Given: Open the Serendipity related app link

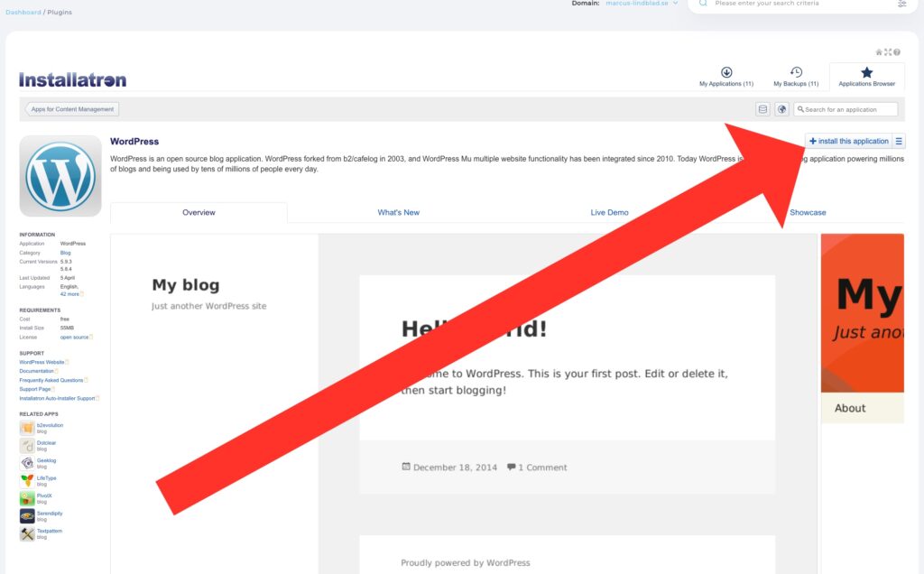Looking at the screenshot, I should click(x=50, y=514).
